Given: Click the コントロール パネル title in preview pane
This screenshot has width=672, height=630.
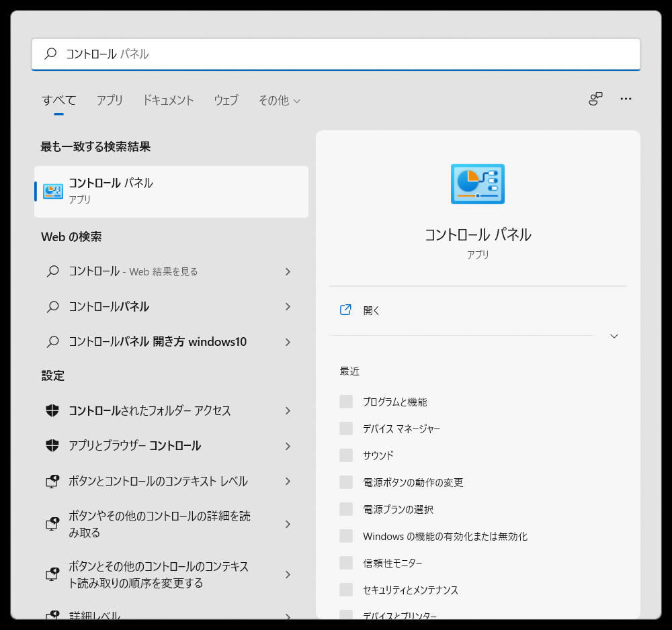Looking at the screenshot, I should tap(477, 234).
